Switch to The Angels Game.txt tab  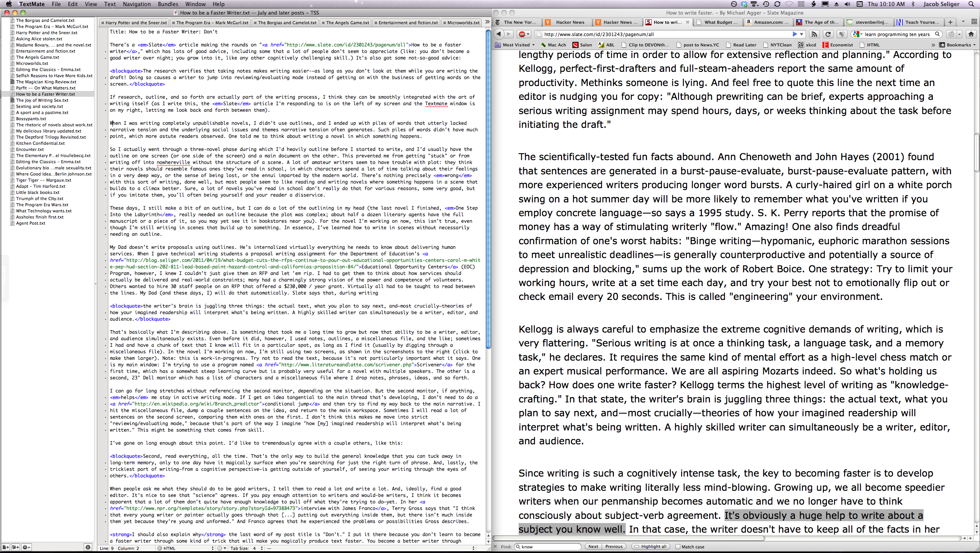(347, 23)
